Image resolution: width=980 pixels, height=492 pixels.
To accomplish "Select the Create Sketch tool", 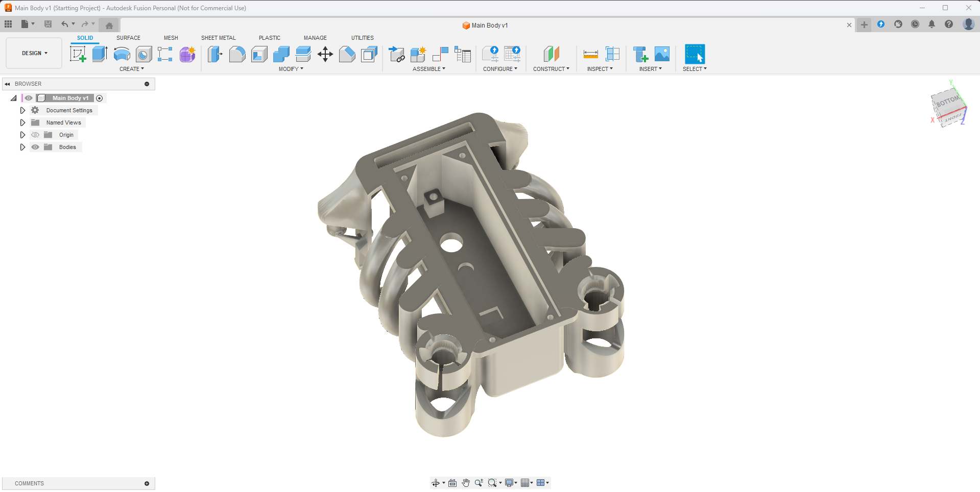I will (78, 54).
